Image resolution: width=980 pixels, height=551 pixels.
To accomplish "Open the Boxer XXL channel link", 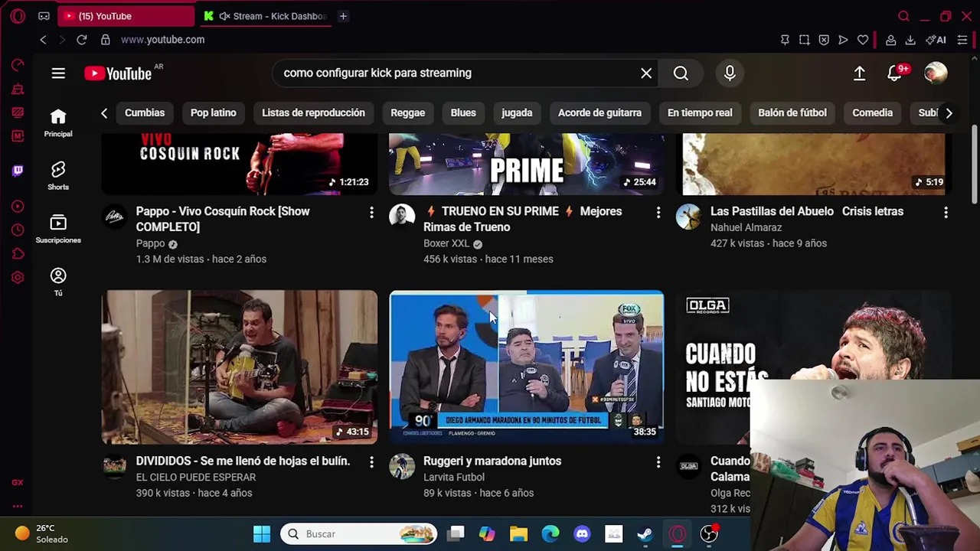I will pos(446,243).
